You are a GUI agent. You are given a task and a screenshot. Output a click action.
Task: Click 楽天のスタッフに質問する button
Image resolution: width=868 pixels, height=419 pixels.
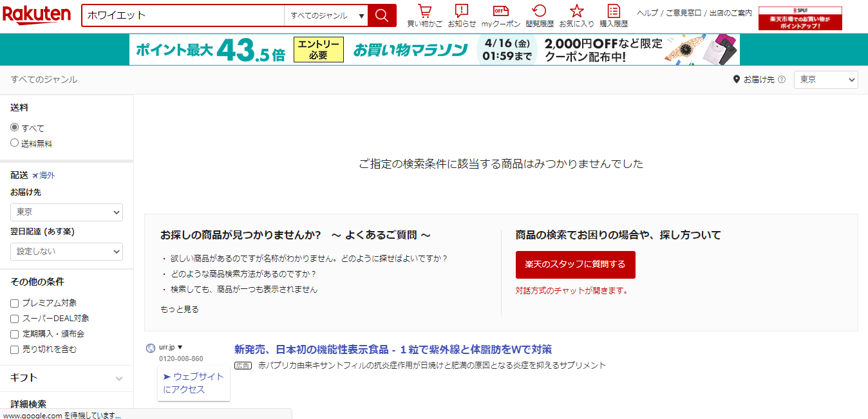click(x=575, y=265)
